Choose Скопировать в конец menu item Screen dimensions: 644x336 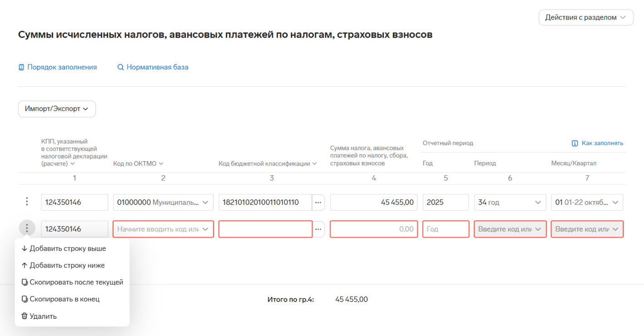pos(64,299)
